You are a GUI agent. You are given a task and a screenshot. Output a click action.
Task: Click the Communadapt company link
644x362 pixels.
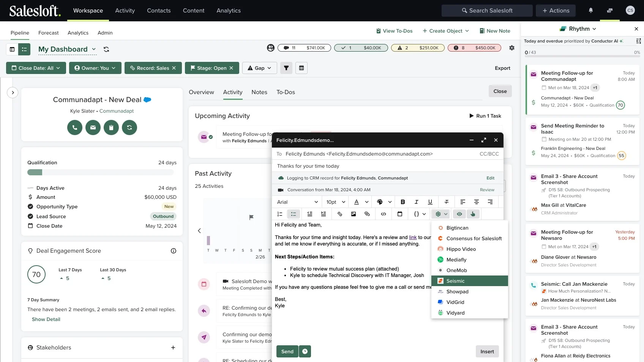[117, 111]
